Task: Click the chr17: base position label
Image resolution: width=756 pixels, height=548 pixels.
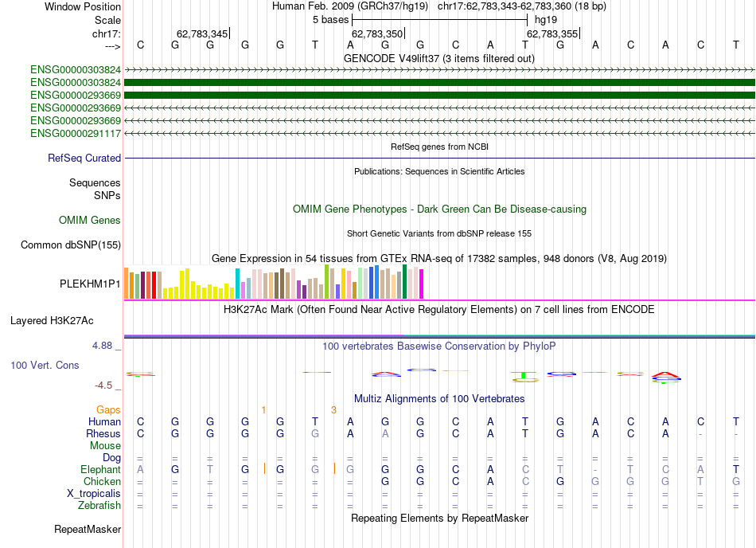Action: [107, 33]
